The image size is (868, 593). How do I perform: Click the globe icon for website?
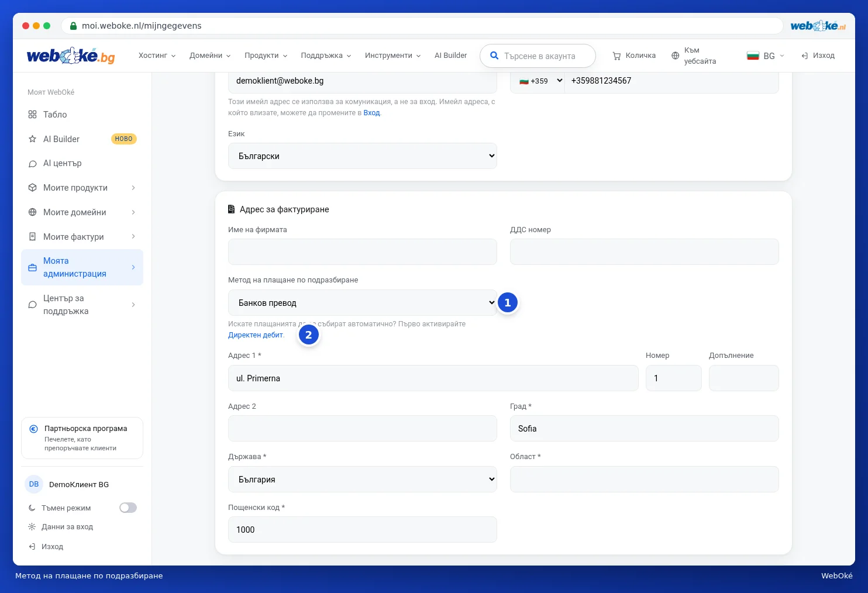pos(676,56)
